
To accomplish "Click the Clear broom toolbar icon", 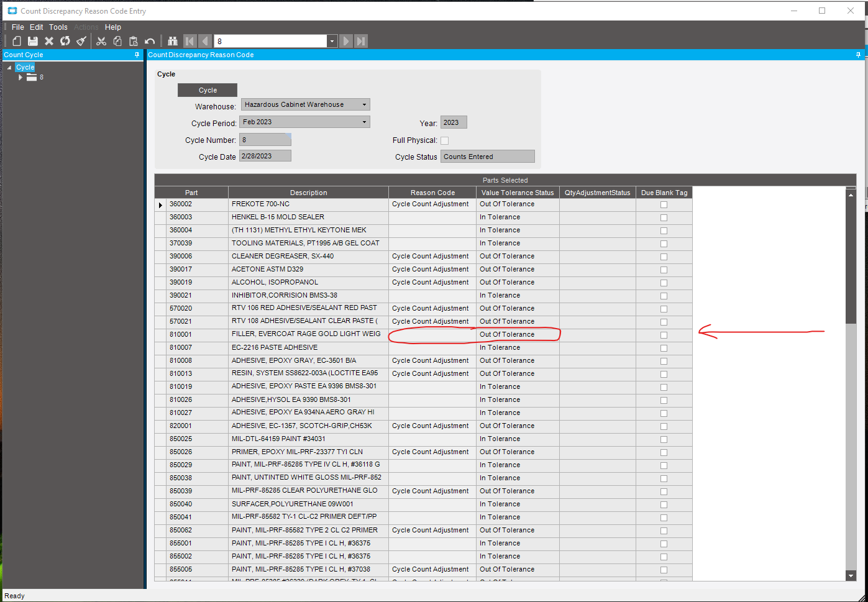I will point(81,41).
